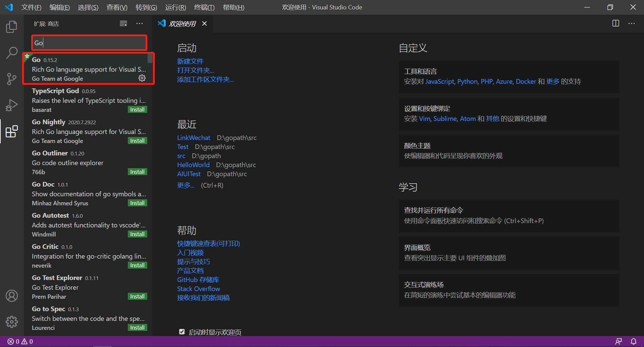Image resolution: width=644 pixels, height=347 pixels.
Task: Open 查找并运行所有命令 card
Action: (x=509, y=216)
